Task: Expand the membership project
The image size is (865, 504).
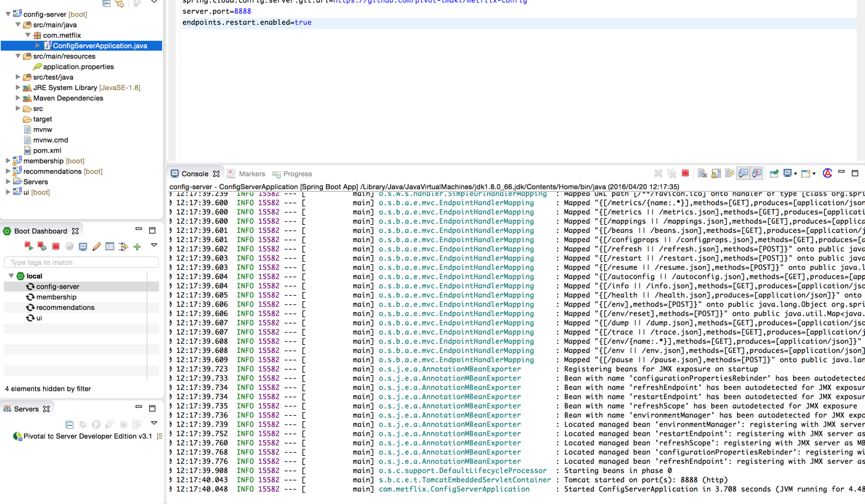Action: click(8, 161)
